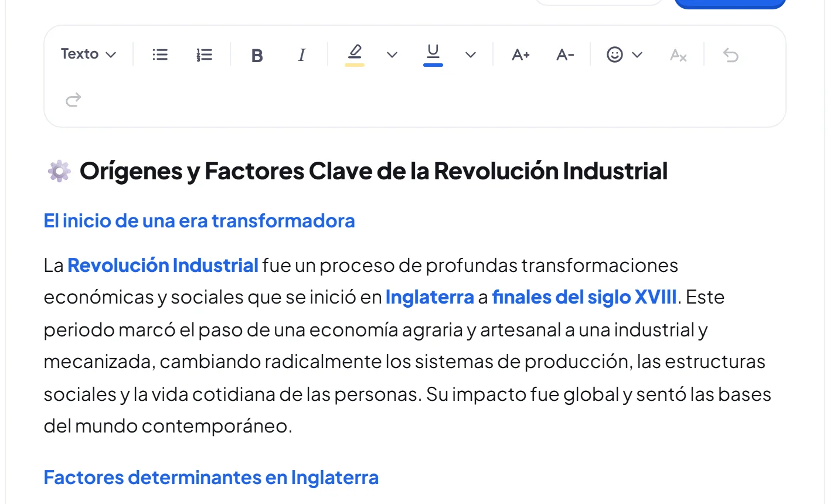The height and width of the screenshot is (504, 830).
Task: Open underline color options arrow
Action: pyautogui.click(x=470, y=55)
